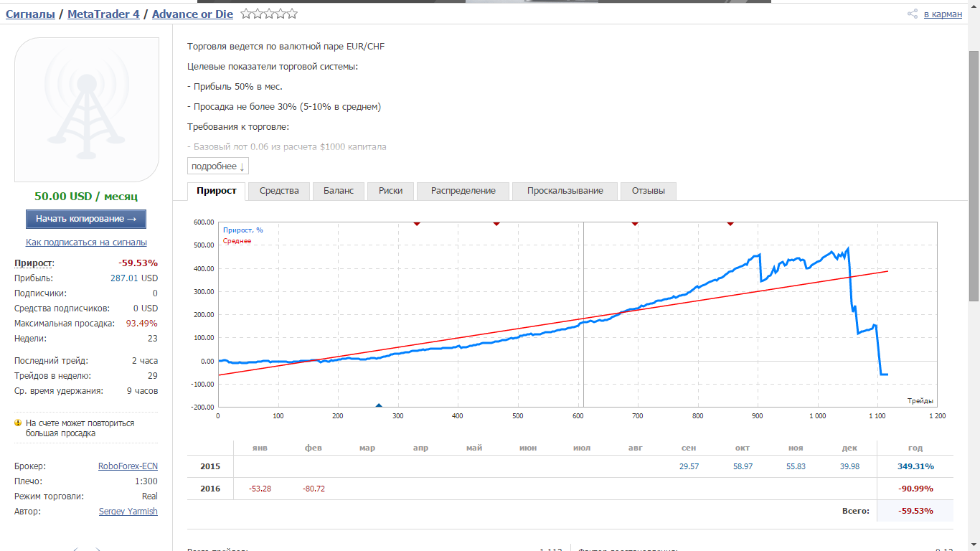Click Максимальная просадка value 93.49%

click(142, 324)
